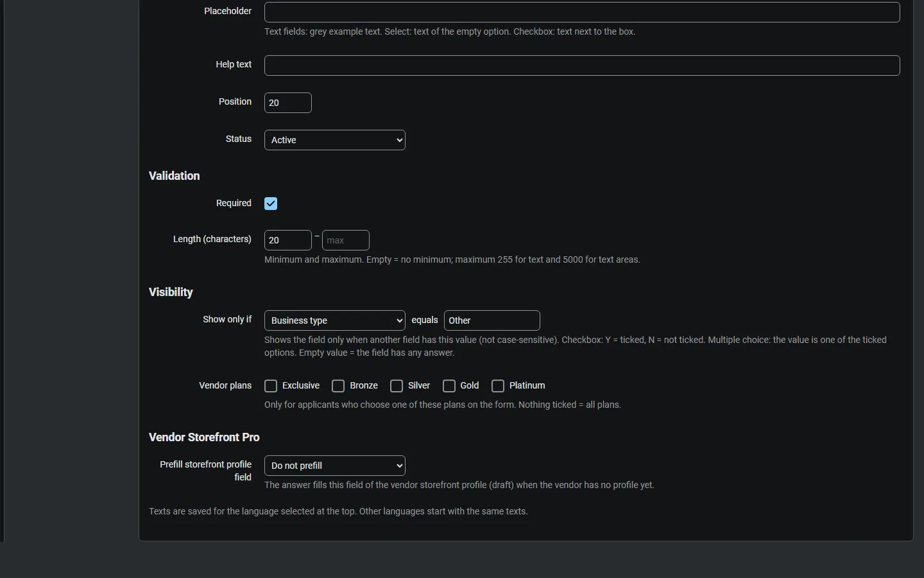Click the Validation section heading
Image resolution: width=924 pixels, height=578 pixels.
175,176
